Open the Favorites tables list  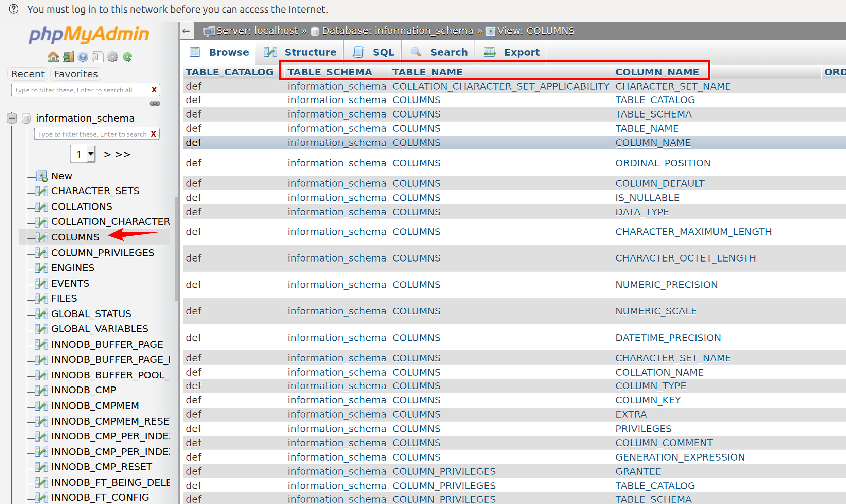[76, 74]
